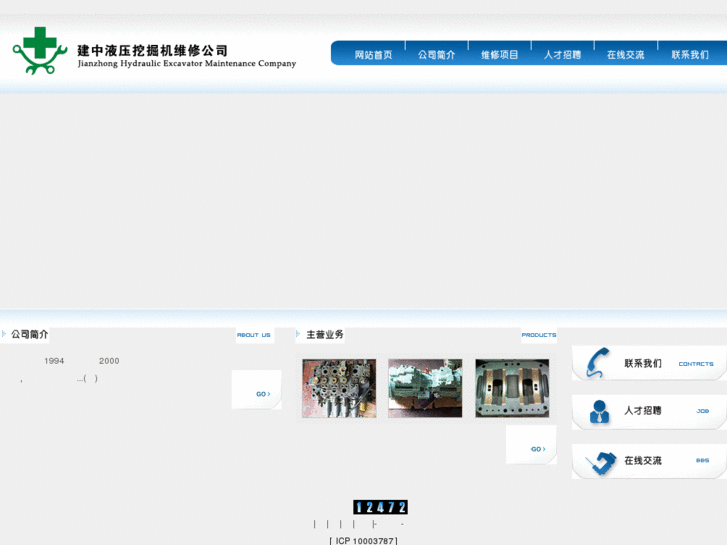Click the 联系我们 sidebar text
This screenshot has height=545, width=727.
pos(643,363)
